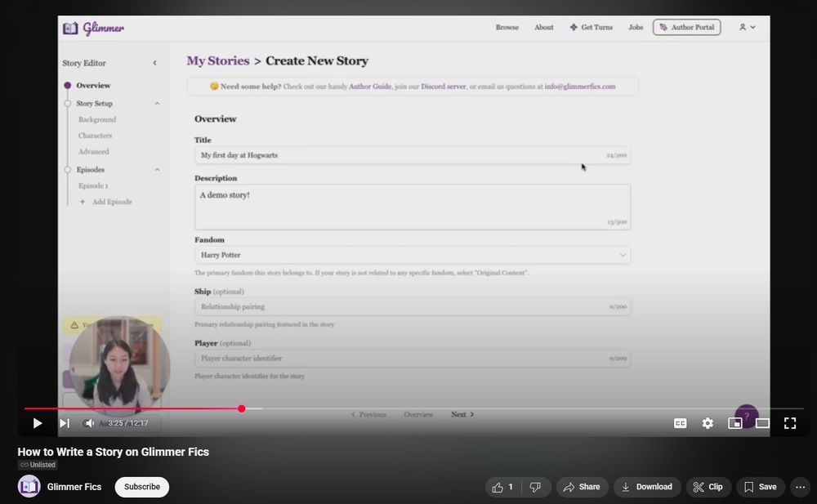Screen dimensions: 817x504
Task: Dislike the video with thumbs down
Action: click(x=535, y=487)
